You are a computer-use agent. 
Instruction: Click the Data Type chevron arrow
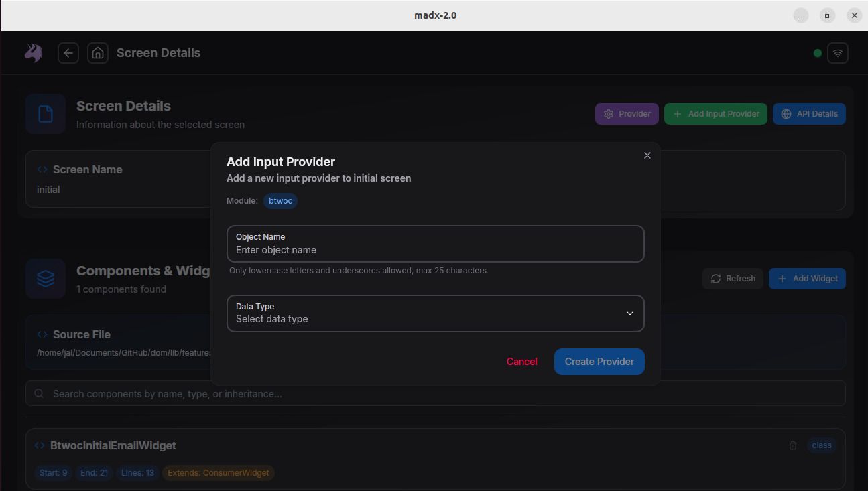tap(629, 313)
